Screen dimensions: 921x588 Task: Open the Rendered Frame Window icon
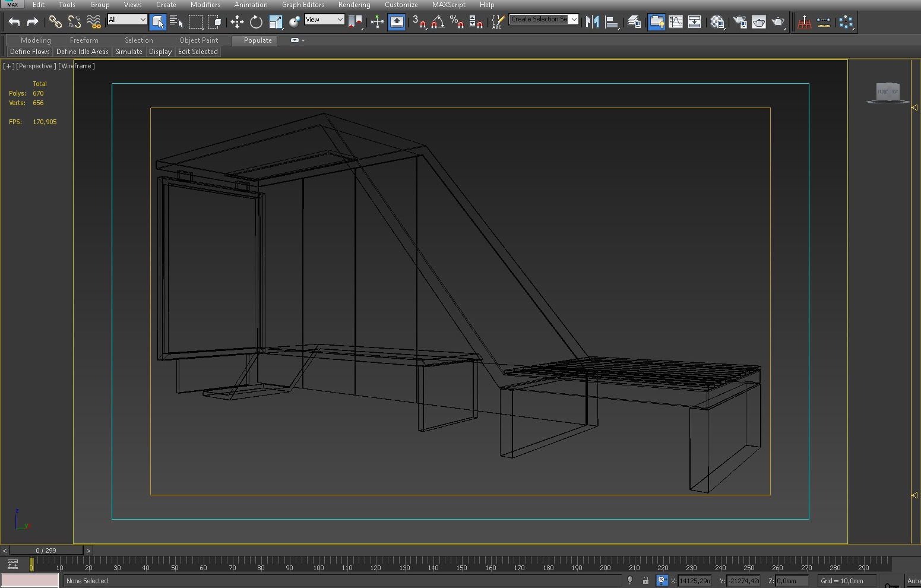coord(759,22)
